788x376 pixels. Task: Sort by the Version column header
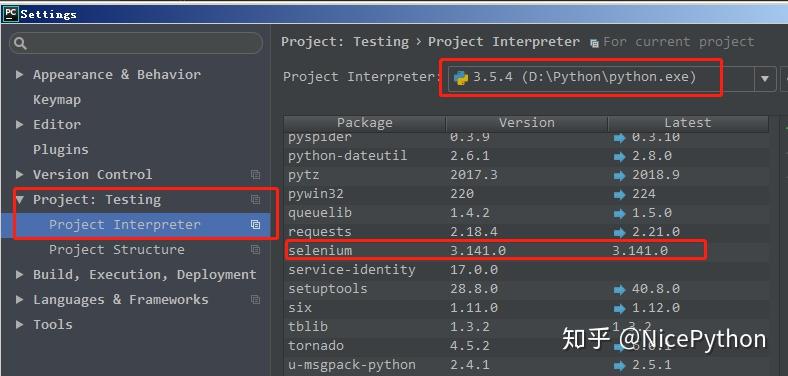(527, 123)
